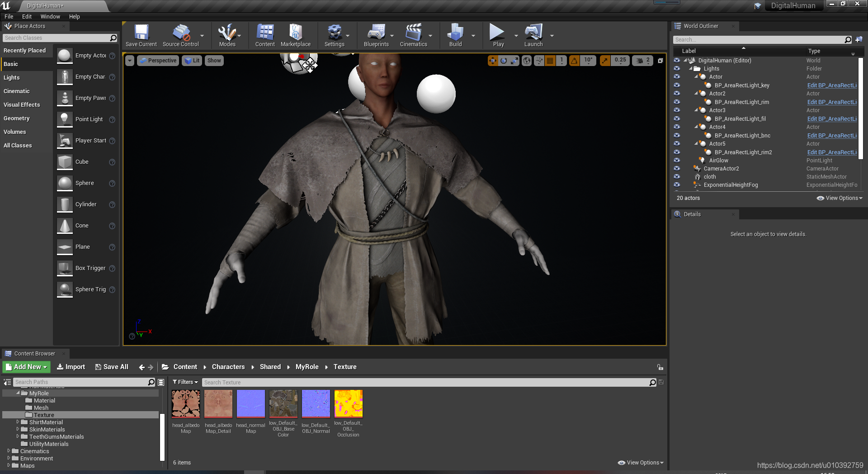Click the Lit view mode button
Screen dimensions: 868x474
(192, 61)
